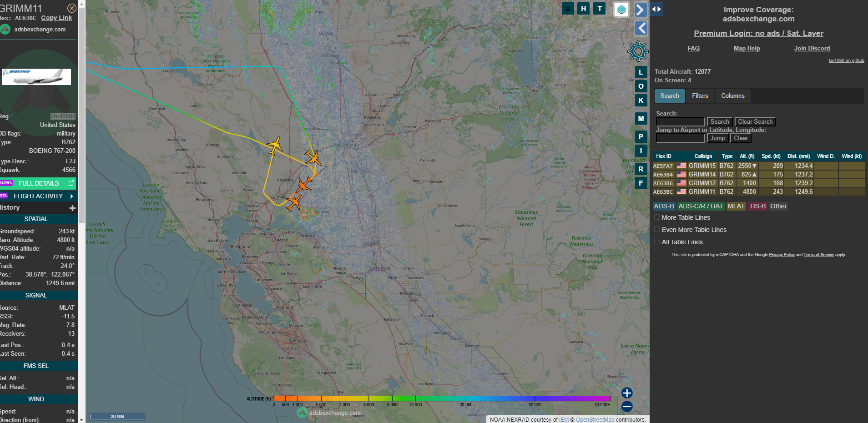Click the altitude color scale bar
Image resolution: width=868 pixels, height=423 pixels.
[x=442, y=398]
